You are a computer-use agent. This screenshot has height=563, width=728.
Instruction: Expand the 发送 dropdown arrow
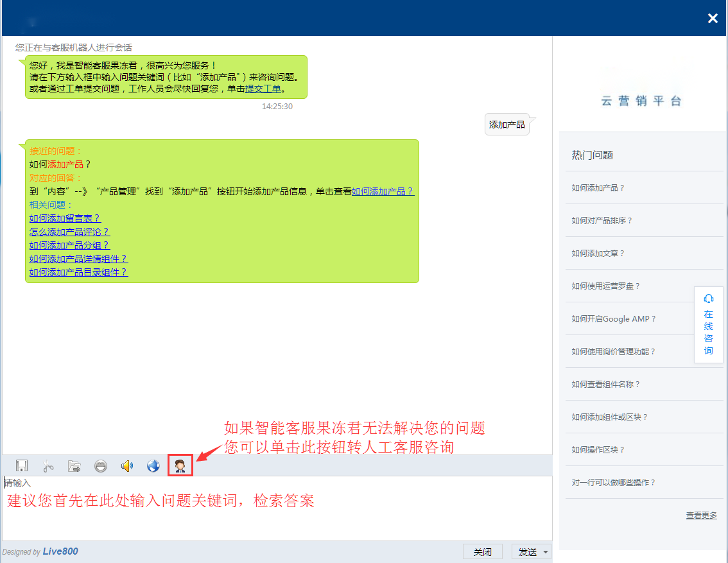pyautogui.click(x=546, y=552)
